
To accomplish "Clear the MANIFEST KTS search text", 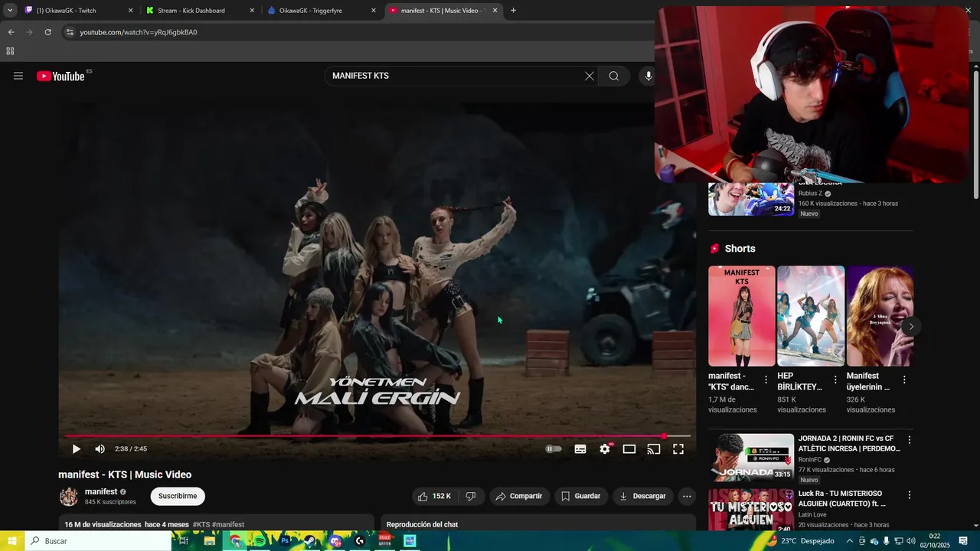I will (590, 76).
